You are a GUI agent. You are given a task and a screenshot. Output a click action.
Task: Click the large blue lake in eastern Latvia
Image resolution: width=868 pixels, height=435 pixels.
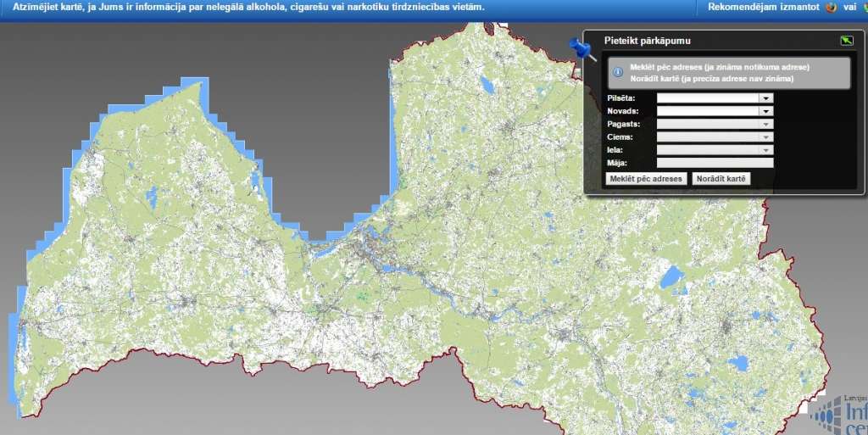click(671, 276)
